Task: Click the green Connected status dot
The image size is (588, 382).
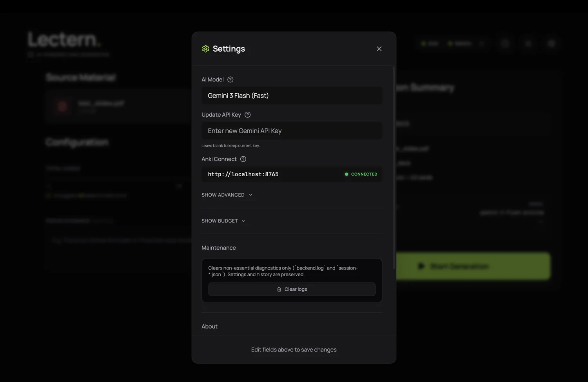Action: [x=347, y=174]
